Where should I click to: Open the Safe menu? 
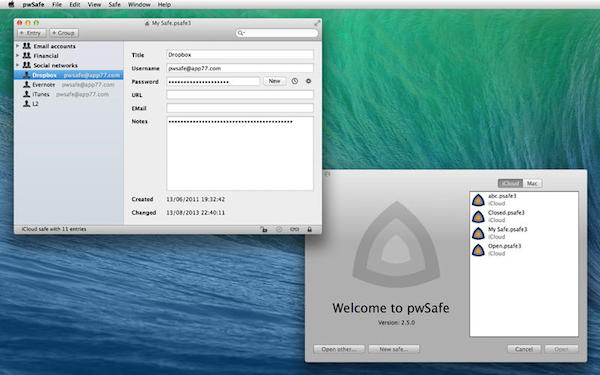pyautogui.click(x=114, y=5)
